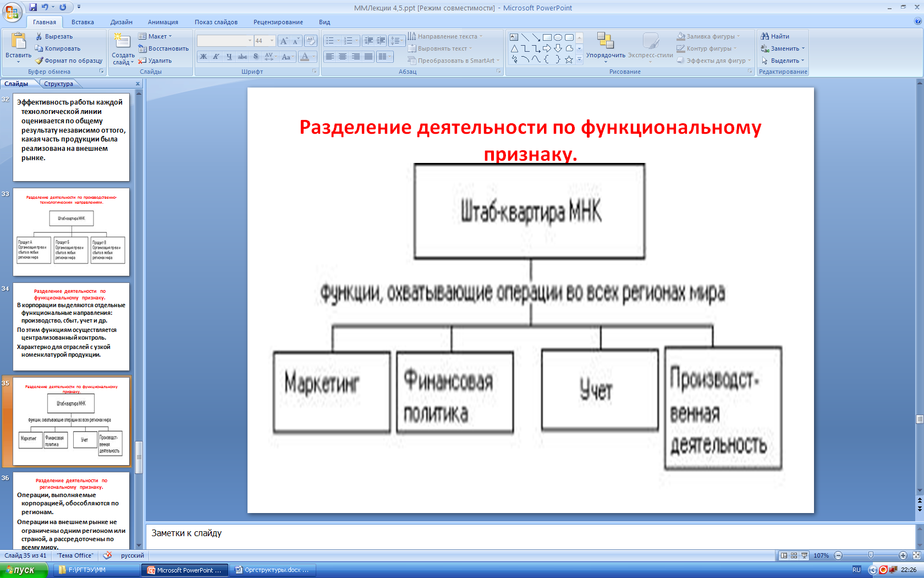
Task: Save presentation via quick access toolbar
Action: tap(33, 7)
